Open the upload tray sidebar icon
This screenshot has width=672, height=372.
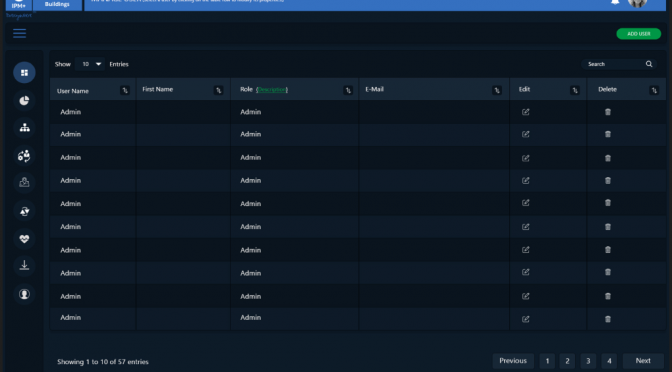click(x=24, y=183)
